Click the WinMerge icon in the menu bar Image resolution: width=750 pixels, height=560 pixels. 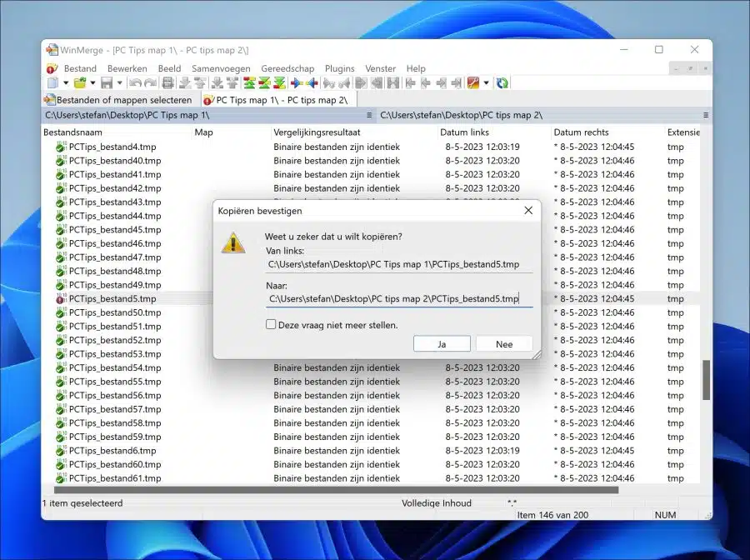pos(52,68)
